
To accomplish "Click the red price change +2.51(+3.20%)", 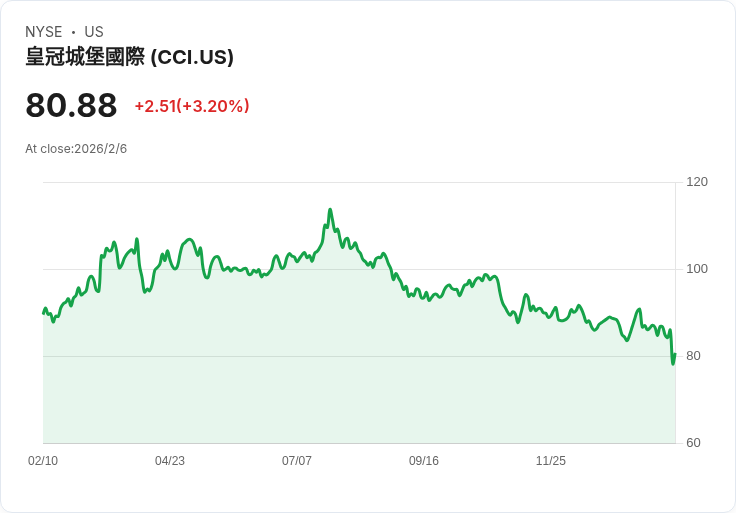I will [x=192, y=106].
